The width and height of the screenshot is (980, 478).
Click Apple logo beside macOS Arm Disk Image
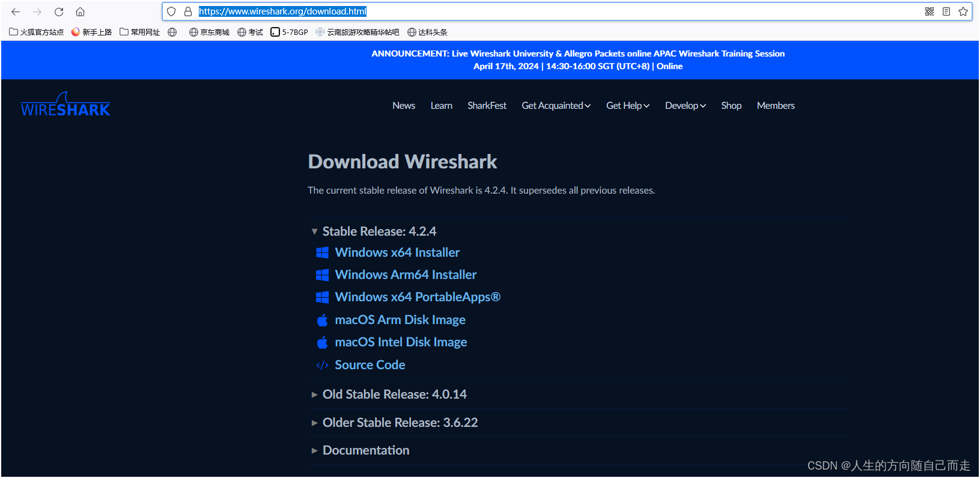coord(323,320)
